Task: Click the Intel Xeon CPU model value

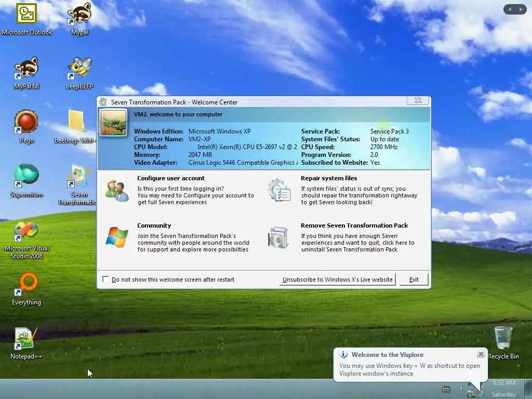Action: [247, 147]
